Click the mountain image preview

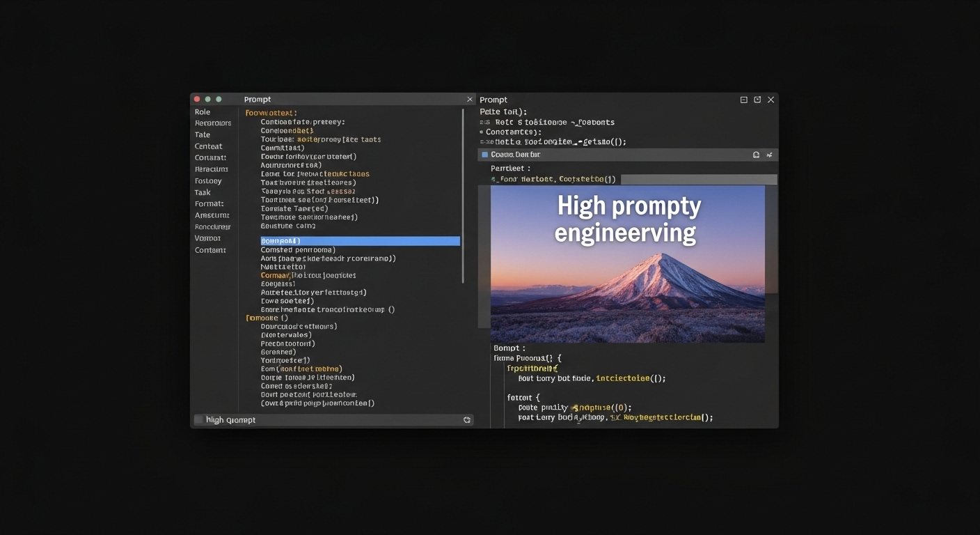point(628,264)
